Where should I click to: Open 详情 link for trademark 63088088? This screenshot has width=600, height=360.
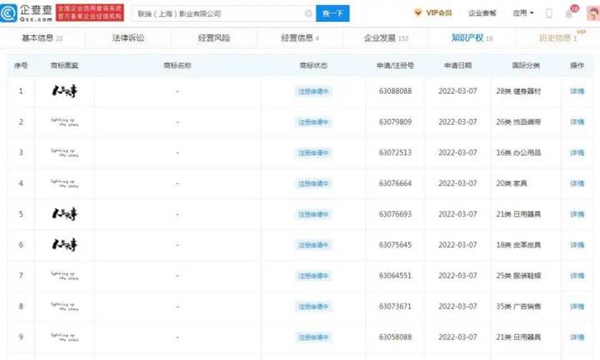[x=577, y=91]
